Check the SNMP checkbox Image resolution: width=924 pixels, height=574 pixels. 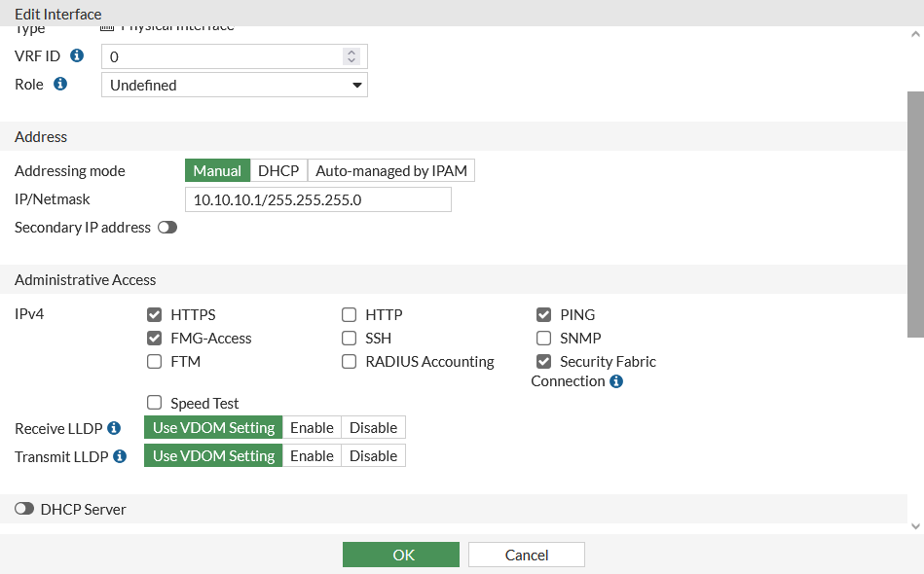[x=543, y=339]
